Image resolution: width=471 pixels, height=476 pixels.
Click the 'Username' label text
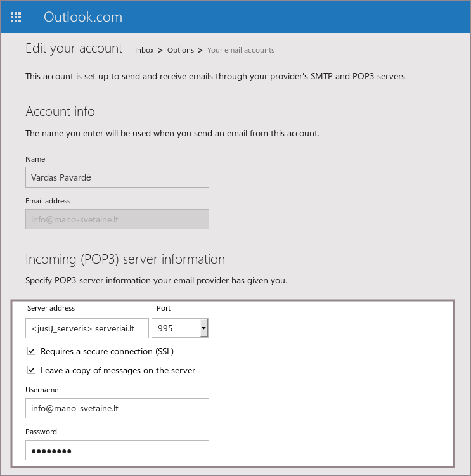coord(42,390)
